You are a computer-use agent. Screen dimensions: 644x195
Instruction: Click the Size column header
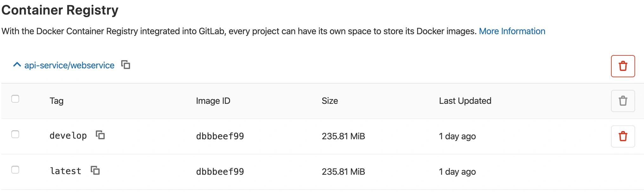point(330,101)
